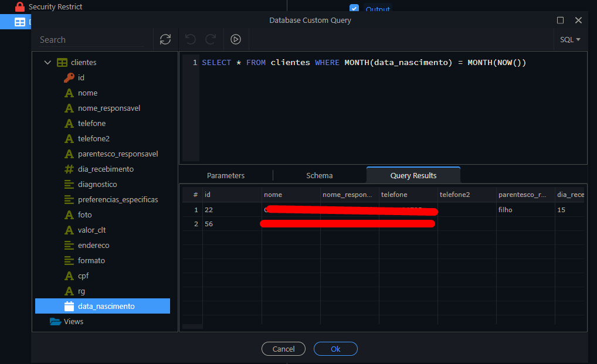The width and height of the screenshot is (597, 364).
Task: Click the lines icon beside endereco
Action: [x=69, y=246]
